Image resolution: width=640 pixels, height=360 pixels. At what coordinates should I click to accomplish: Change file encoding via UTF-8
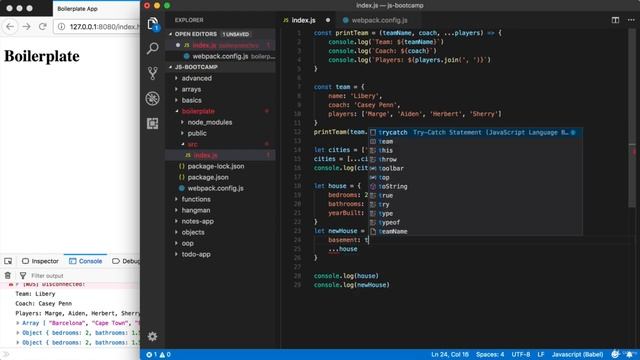point(520,355)
